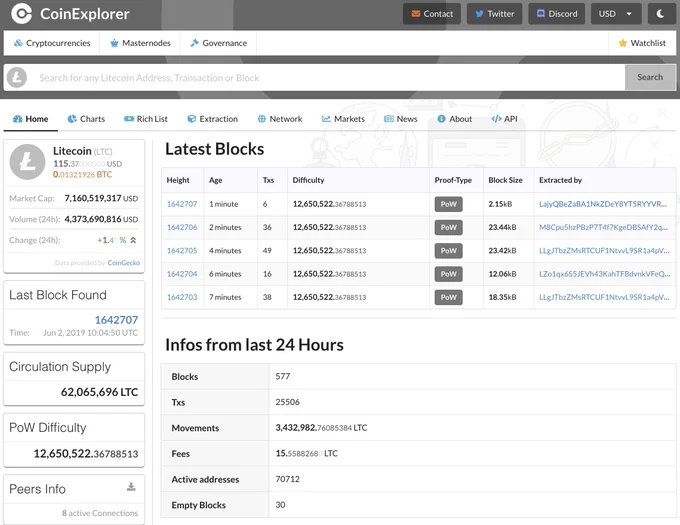
Task: Click the Circulation Supply 62,065,696 LTC value
Action: click(x=99, y=392)
